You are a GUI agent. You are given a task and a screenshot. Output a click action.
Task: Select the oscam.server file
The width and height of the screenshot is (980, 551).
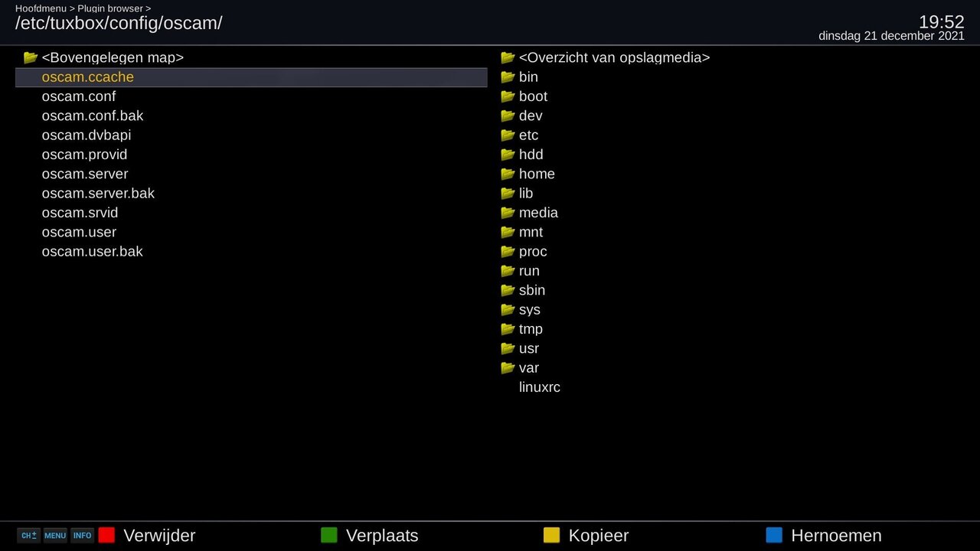[x=85, y=174]
